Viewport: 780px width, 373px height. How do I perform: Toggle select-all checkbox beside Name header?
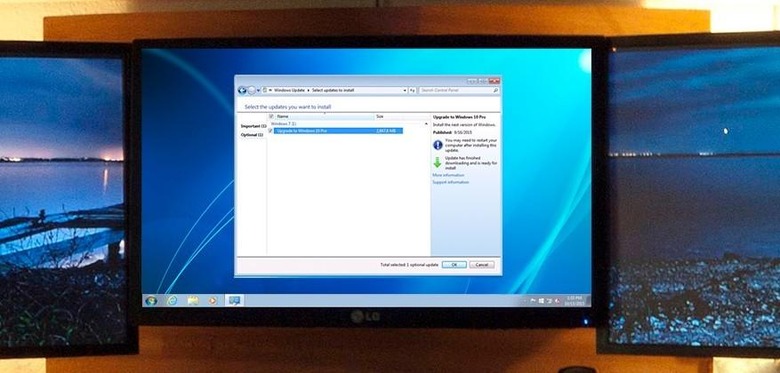click(271, 116)
